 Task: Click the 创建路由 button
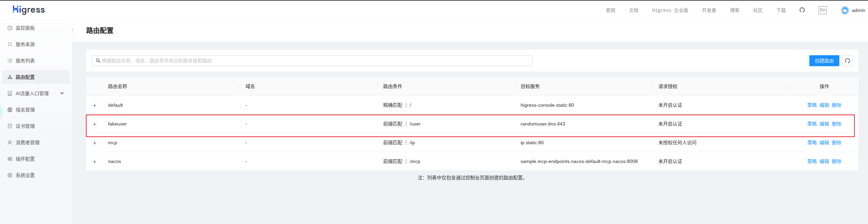[x=824, y=61]
